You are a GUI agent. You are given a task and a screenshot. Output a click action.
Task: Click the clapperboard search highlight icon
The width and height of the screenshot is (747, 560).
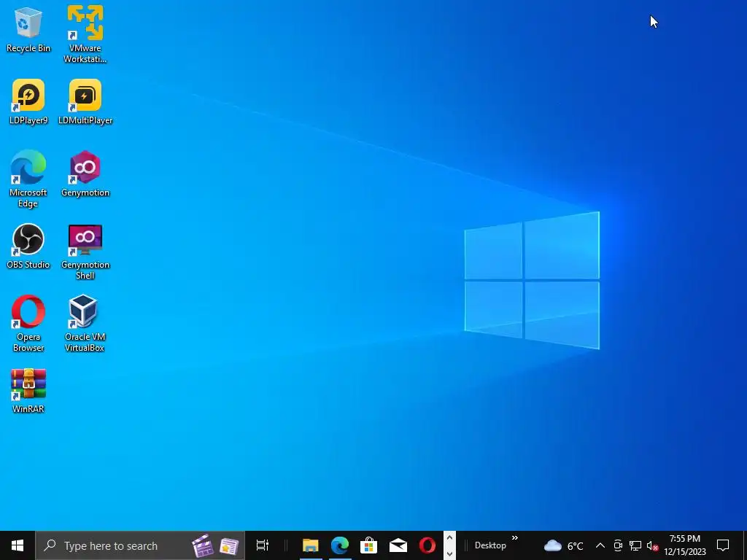pyautogui.click(x=203, y=545)
